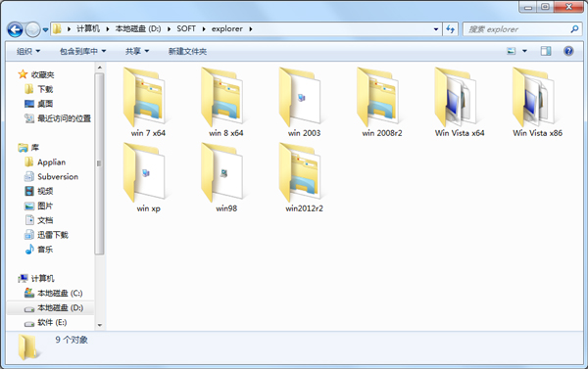
Task: Select the win2012r2 folder icon
Action: (x=301, y=172)
